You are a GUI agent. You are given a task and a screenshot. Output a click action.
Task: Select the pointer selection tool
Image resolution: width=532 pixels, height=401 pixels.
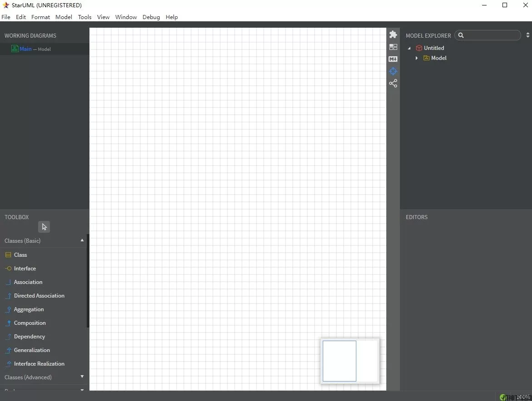(44, 227)
